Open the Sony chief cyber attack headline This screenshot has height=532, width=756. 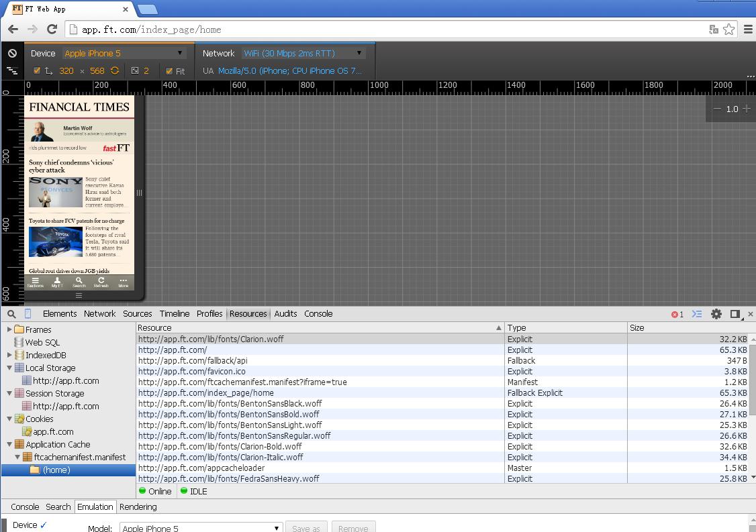71,166
